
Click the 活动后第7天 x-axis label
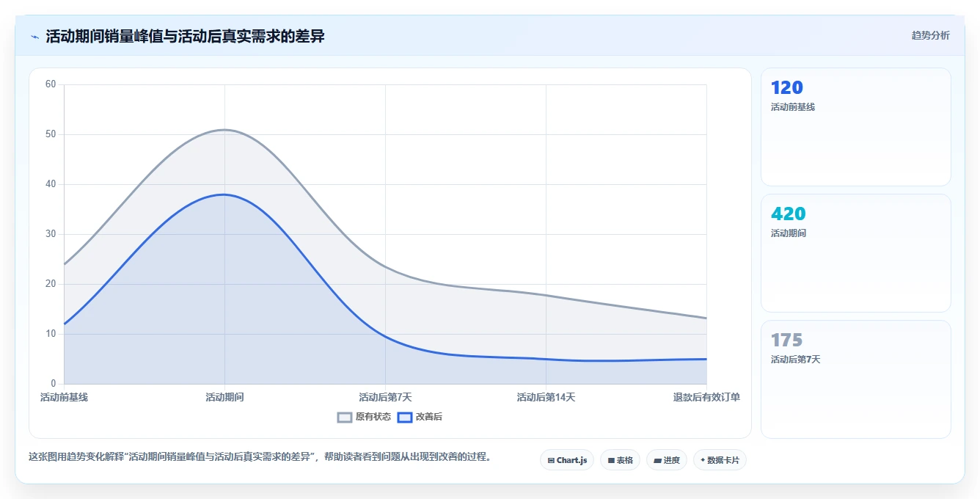[385, 397]
